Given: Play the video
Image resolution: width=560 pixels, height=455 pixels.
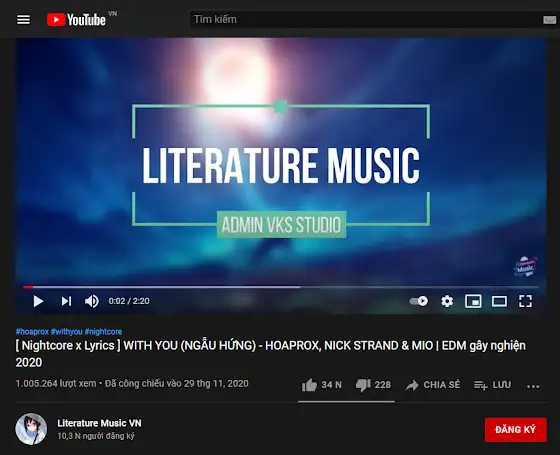Looking at the screenshot, I should point(38,301).
